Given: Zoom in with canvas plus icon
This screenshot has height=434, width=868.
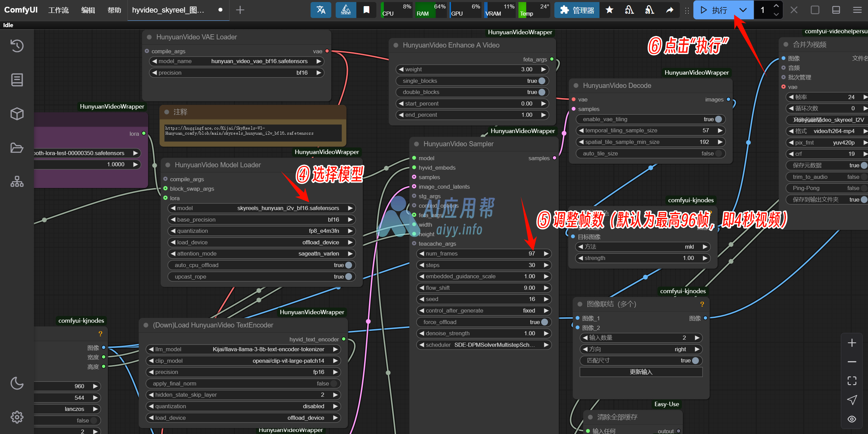Looking at the screenshot, I should (852, 343).
